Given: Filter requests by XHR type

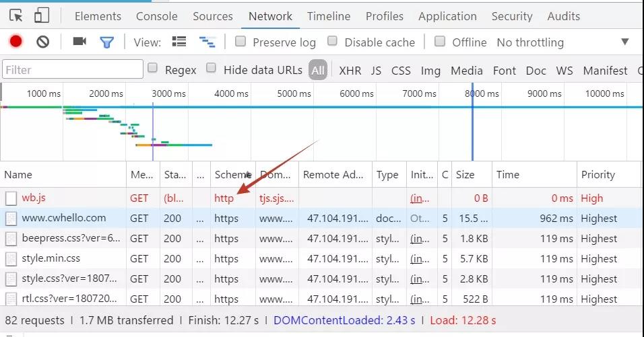Looking at the screenshot, I should coord(350,71).
